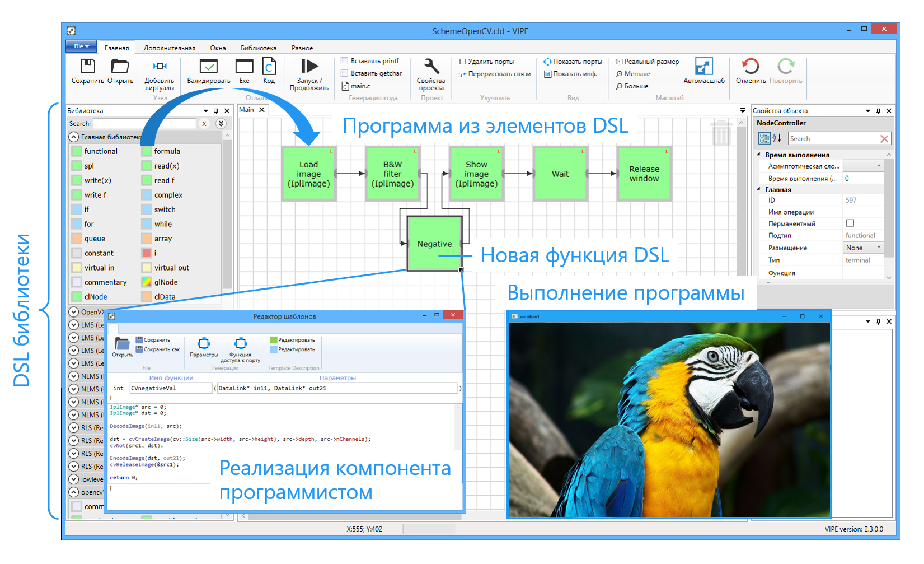Enable the Вставлять printf checkbox

(x=345, y=61)
